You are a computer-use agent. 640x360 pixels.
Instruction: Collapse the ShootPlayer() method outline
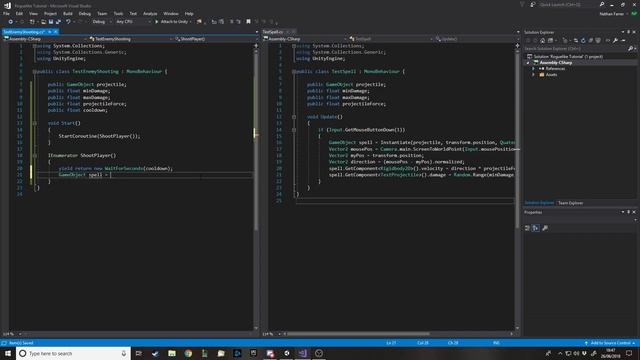[x=35, y=156]
